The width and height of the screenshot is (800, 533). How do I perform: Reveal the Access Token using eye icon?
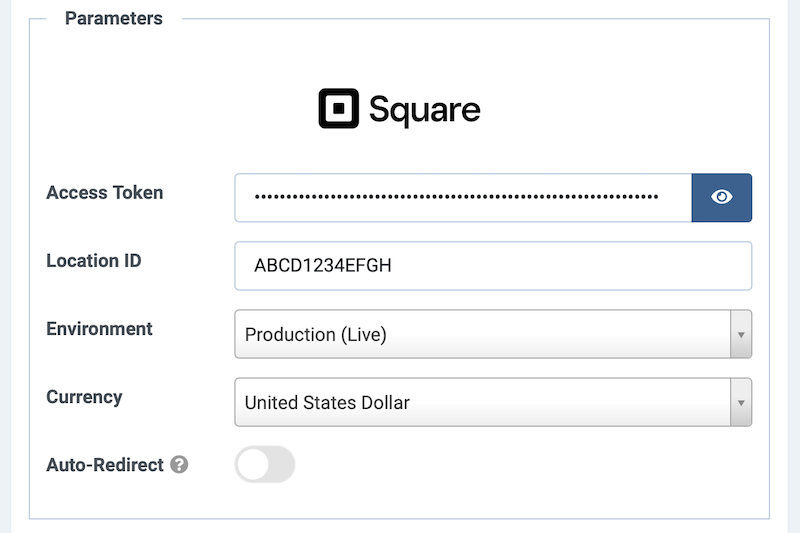coord(722,197)
